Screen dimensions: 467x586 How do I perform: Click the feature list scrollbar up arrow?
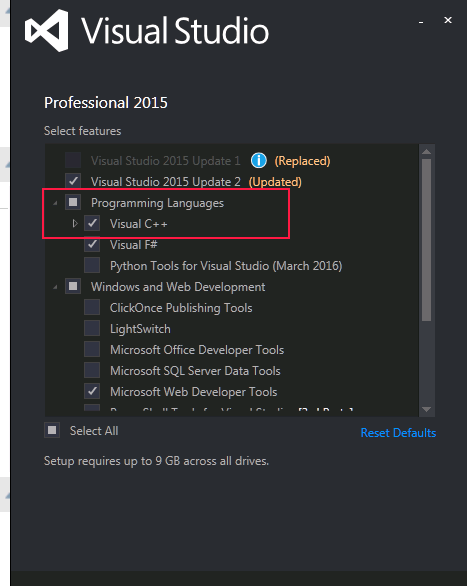426,152
